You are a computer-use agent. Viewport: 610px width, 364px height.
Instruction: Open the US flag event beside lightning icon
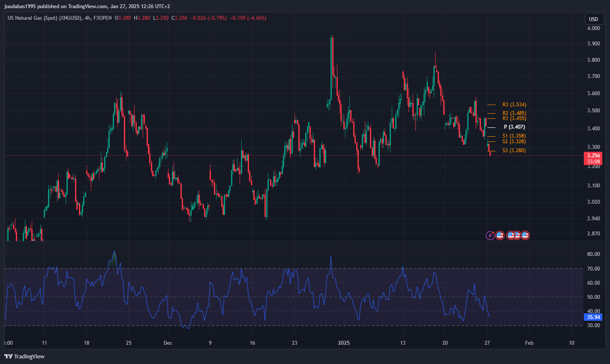click(500, 235)
